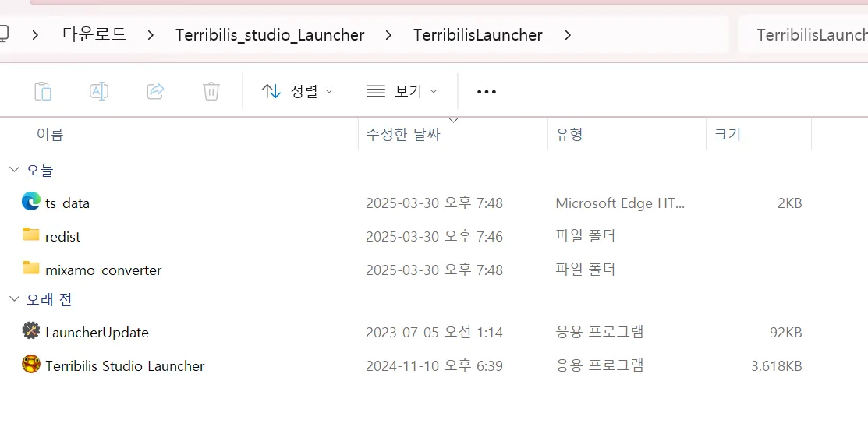Select the mixamo_converter folder name
Viewport: 868px width, 448px height.
104,270
